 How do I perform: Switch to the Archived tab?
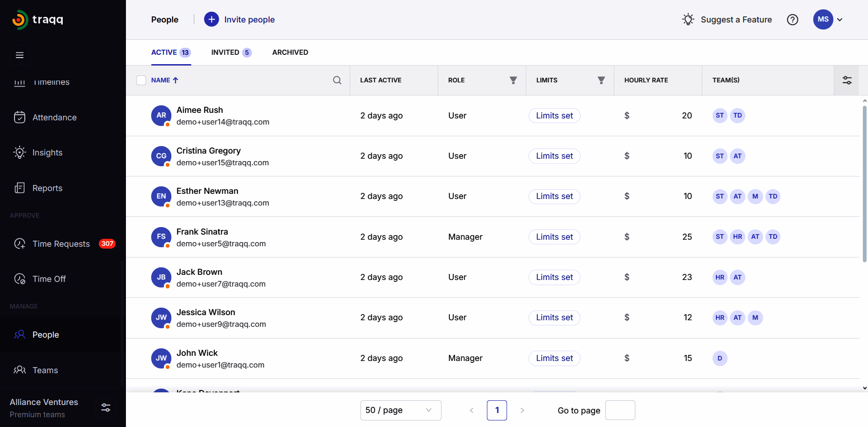(x=290, y=52)
